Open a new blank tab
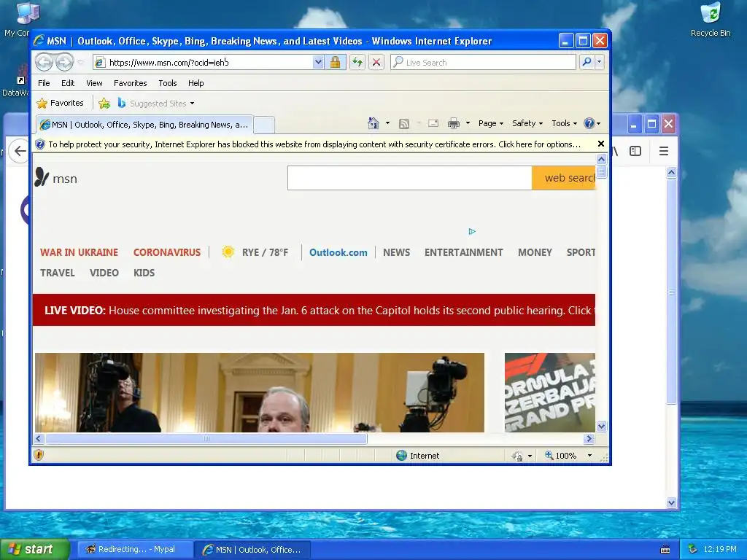 tap(263, 125)
